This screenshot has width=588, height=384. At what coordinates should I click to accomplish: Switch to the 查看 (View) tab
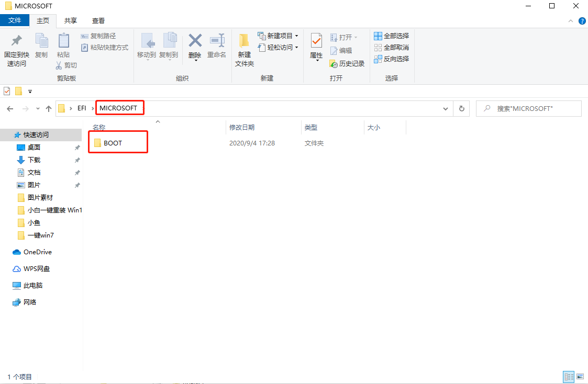coord(98,21)
